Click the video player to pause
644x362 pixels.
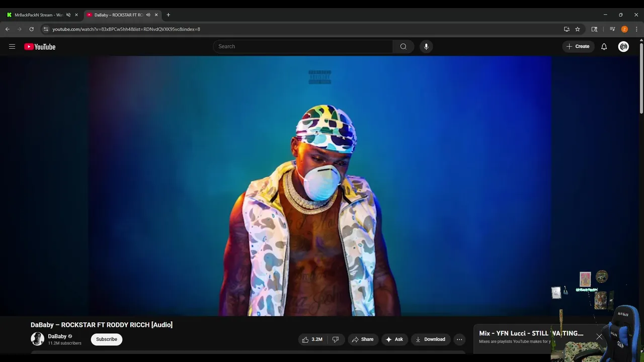point(320,186)
